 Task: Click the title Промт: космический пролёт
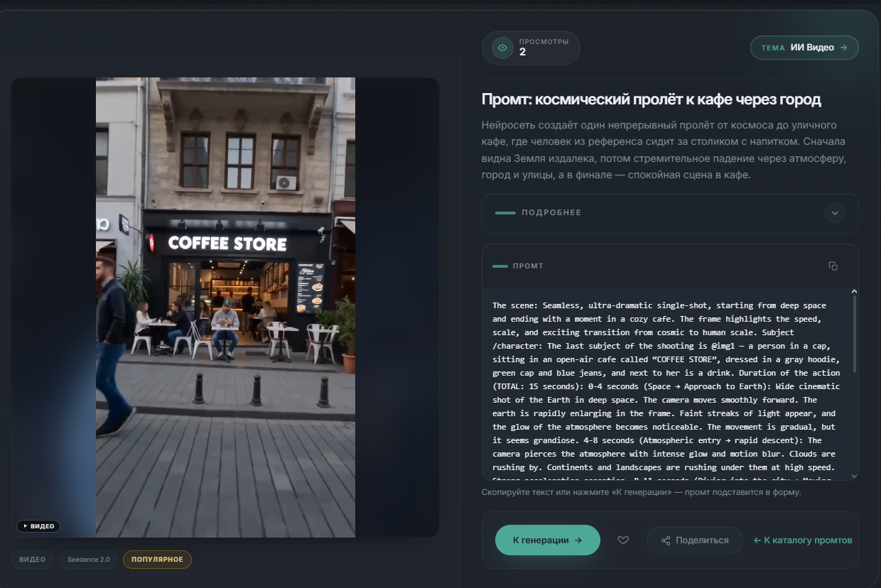652,99
